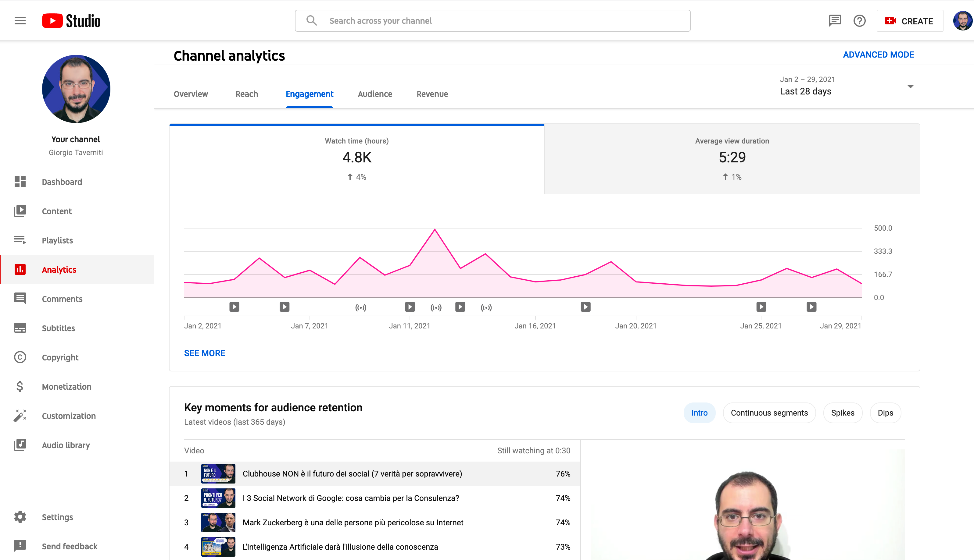Screen dimensions: 974x560
Task: Click the Playlists sidebar icon
Action: point(20,240)
